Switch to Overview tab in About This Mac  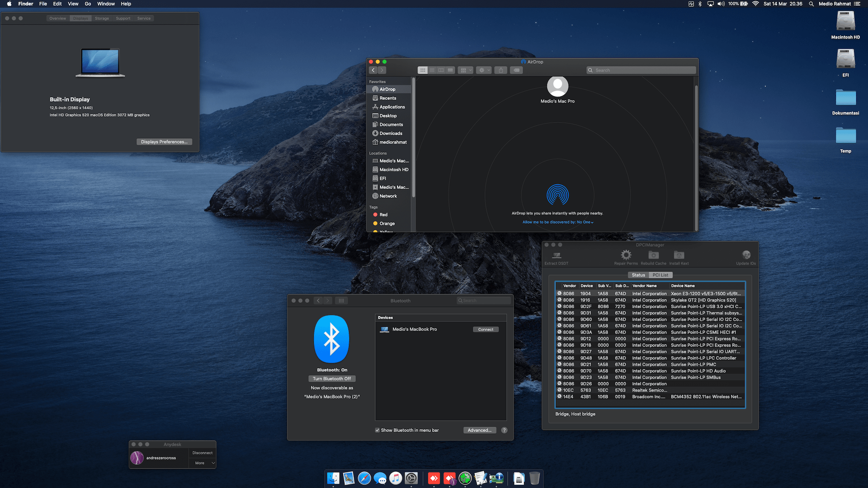57,19
